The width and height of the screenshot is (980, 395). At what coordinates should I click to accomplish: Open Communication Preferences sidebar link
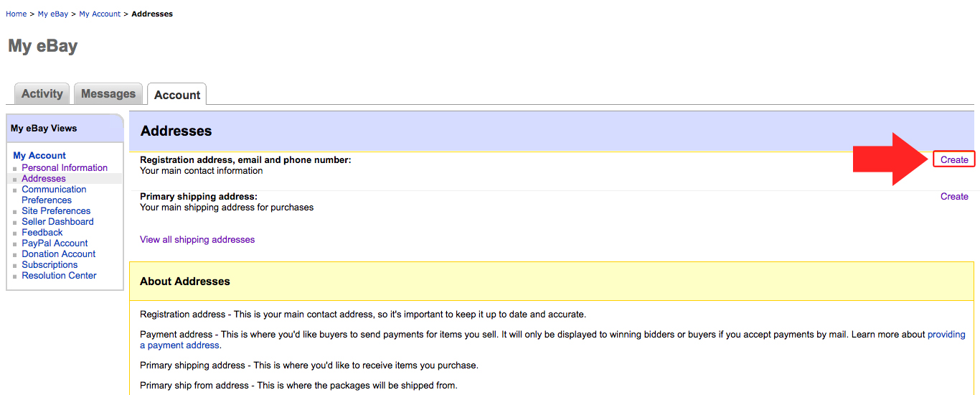point(54,190)
